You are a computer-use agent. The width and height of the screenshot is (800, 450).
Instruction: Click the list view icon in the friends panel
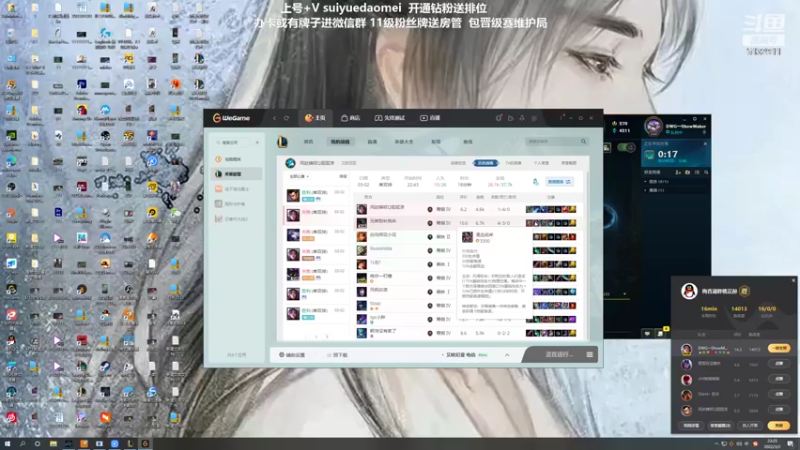[x=697, y=172]
